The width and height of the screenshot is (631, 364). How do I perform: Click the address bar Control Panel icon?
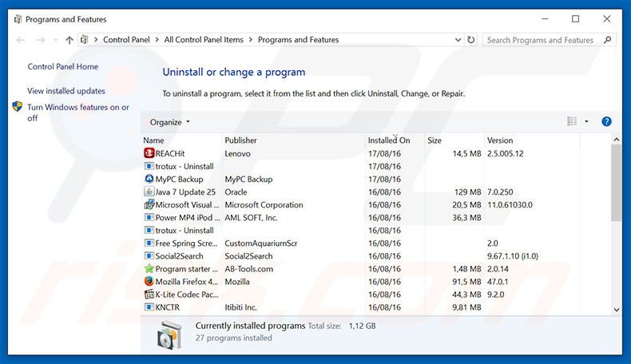coord(84,39)
